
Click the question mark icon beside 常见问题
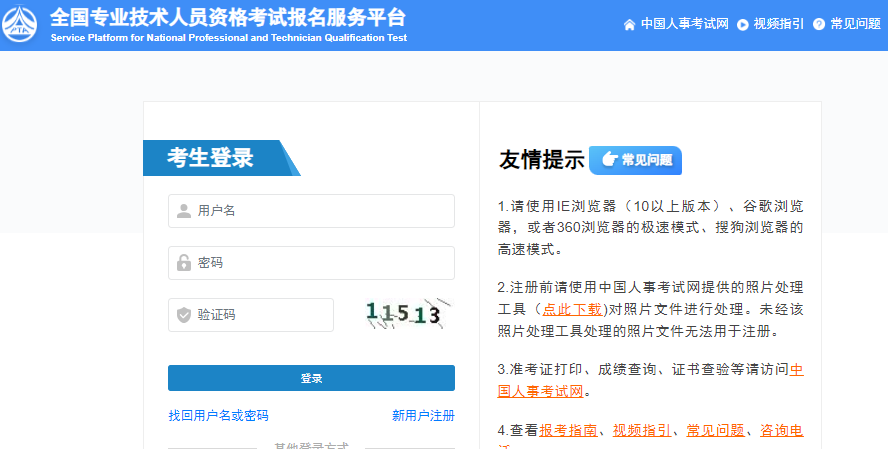pos(819,24)
